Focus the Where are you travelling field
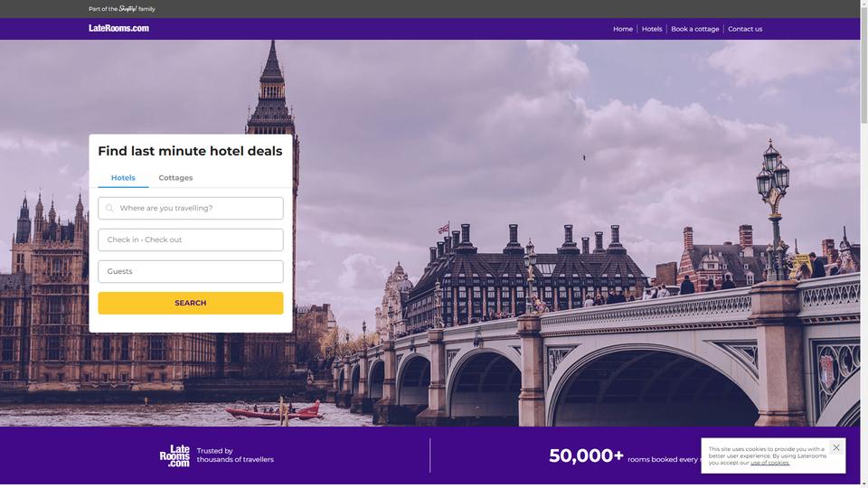Viewport: 868px width, 488px height. [x=191, y=209]
